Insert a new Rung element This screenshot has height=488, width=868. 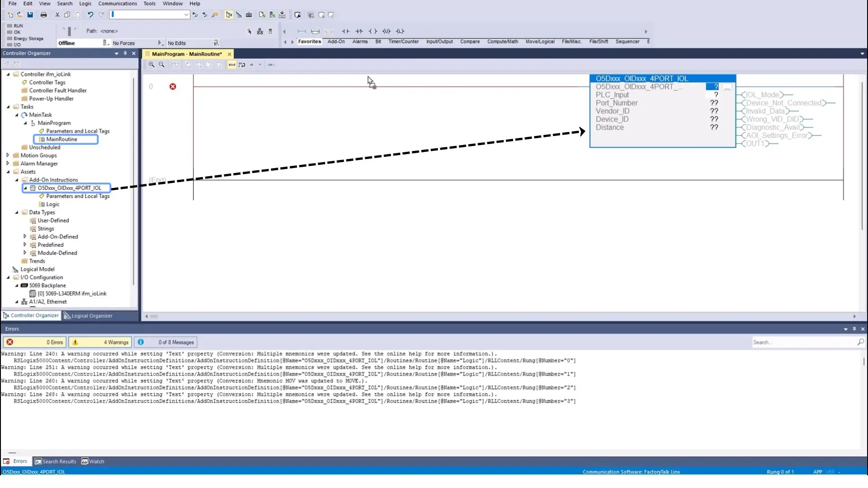point(302,31)
